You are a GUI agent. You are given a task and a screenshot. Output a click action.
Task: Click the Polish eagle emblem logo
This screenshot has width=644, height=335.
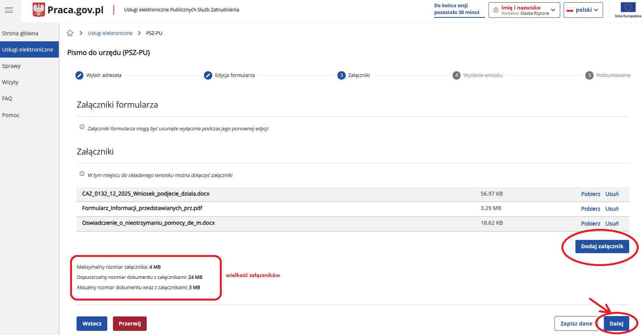tap(39, 10)
